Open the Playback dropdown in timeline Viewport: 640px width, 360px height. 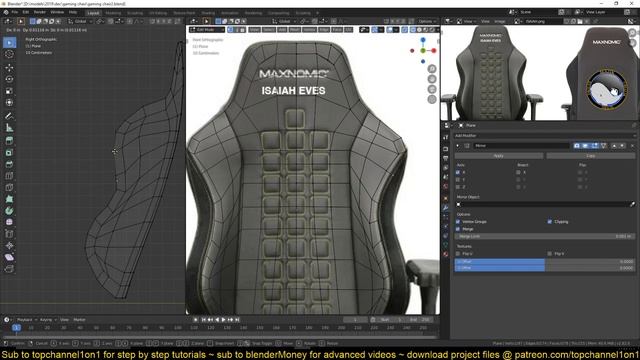(x=27, y=320)
